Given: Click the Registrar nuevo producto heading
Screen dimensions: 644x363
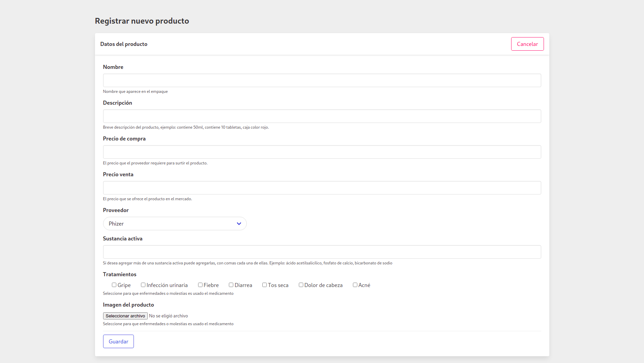Looking at the screenshot, I should point(142,21).
